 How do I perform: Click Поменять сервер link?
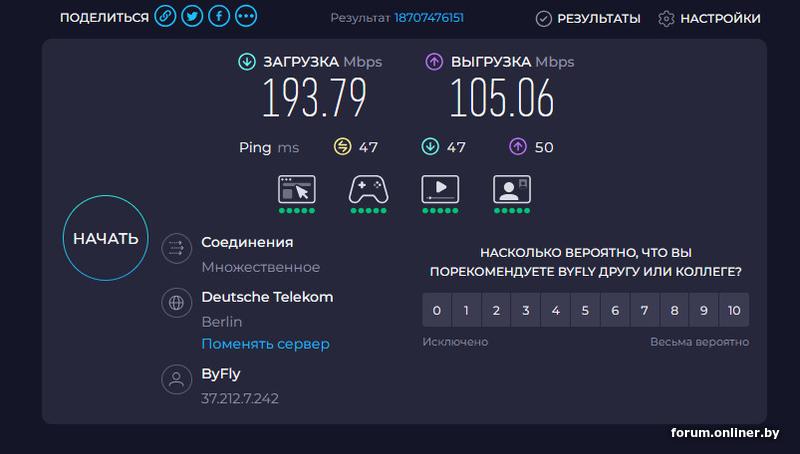tap(265, 344)
